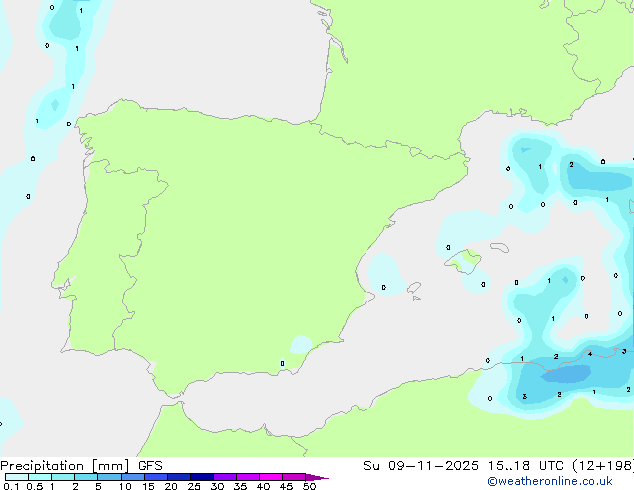Select the legend label '35'
Viewport: 634px width, 490px height.
240,486
